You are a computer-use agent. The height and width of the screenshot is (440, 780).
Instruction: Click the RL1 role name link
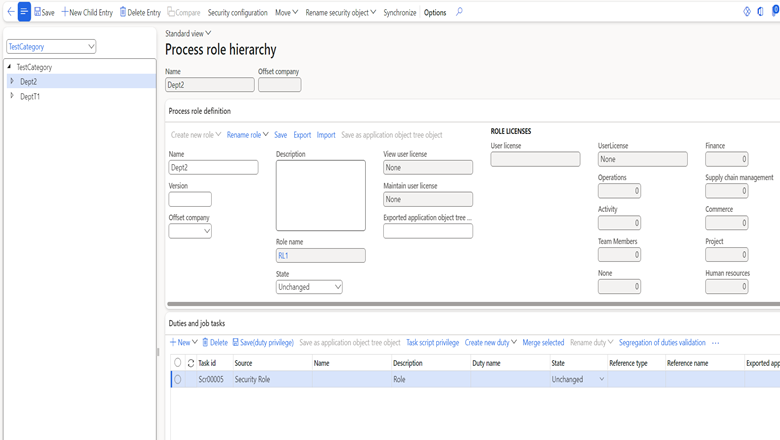coord(283,256)
